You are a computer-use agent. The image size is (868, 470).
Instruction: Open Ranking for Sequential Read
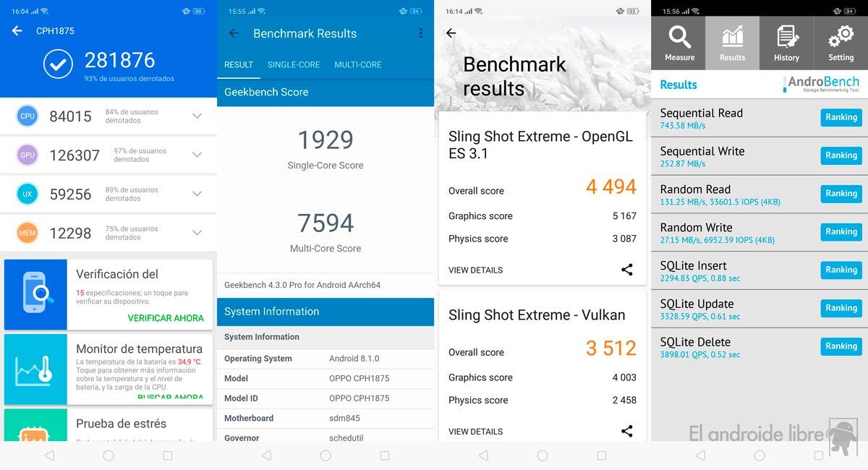(841, 117)
